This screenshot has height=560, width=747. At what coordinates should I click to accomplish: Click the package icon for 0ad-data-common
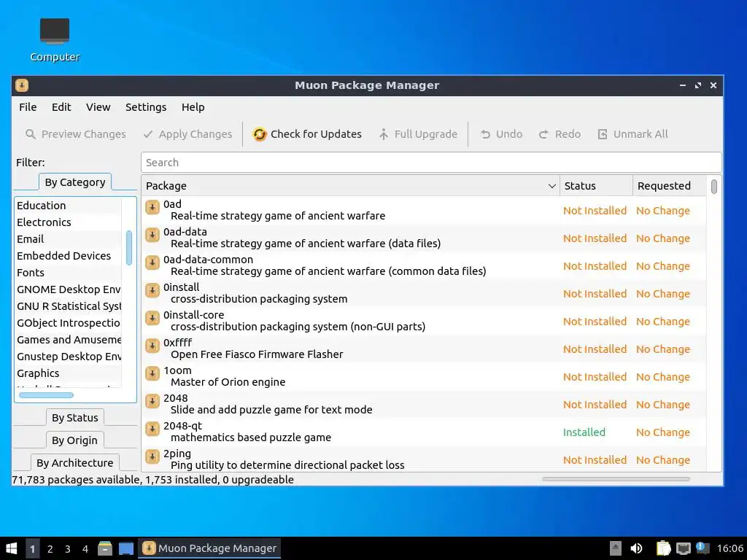152,262
